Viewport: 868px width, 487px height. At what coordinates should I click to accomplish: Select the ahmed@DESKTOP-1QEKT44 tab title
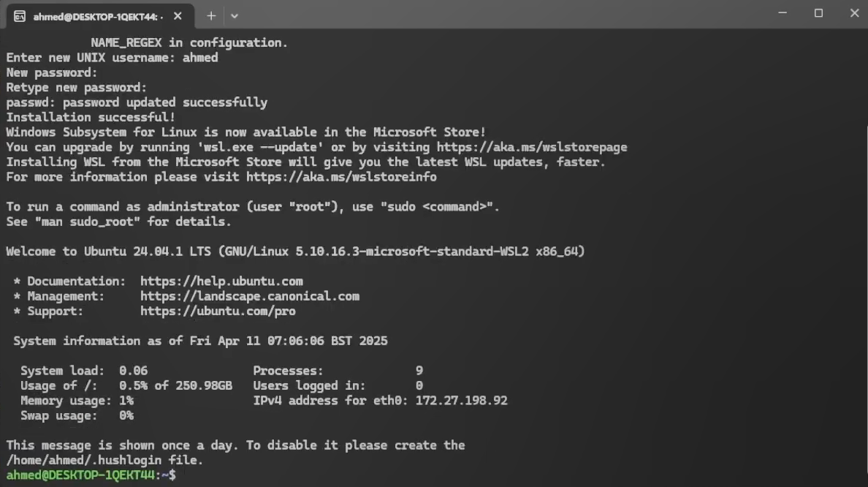click(95, 16)
